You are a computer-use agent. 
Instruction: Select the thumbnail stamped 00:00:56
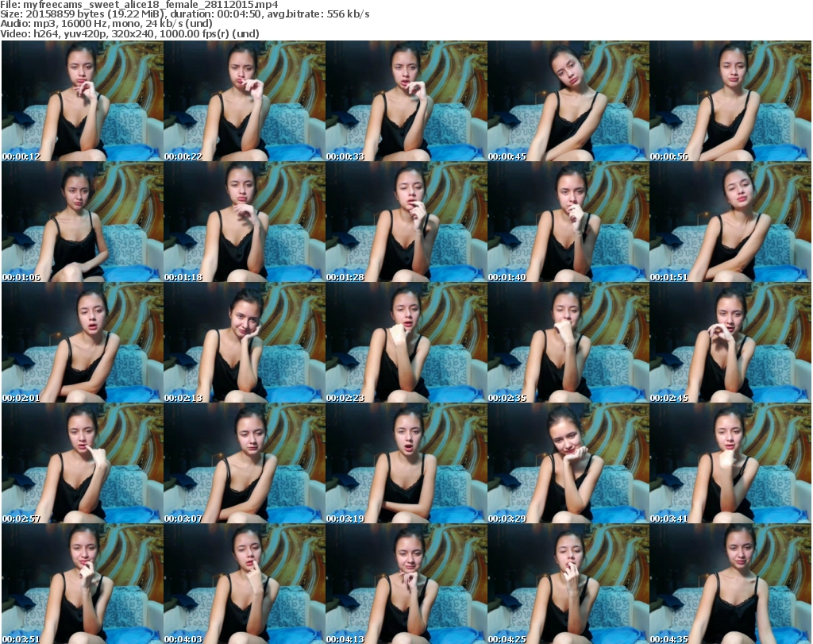click(x=730, y=101)
